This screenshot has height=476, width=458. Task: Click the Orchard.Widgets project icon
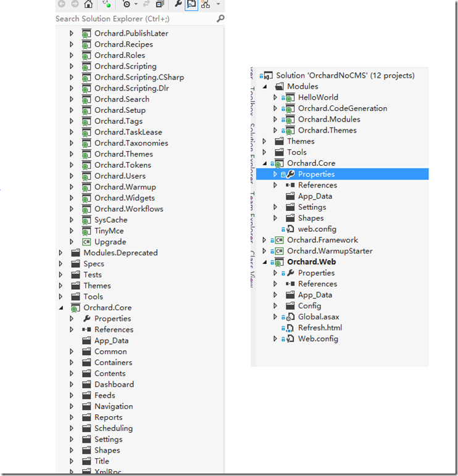[86, 198]
